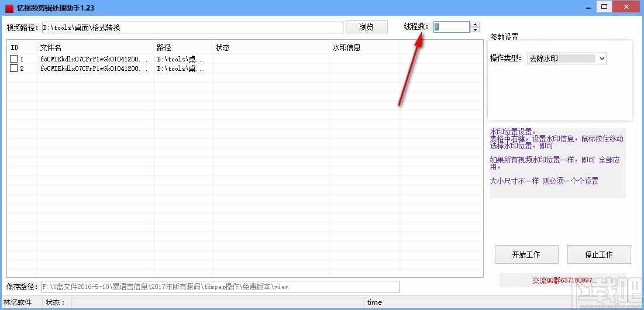Image resolution: width=644 pixels, height=310 pixels.
Task: Click the 浏览 browse button
Action: (x=366, y=27)
